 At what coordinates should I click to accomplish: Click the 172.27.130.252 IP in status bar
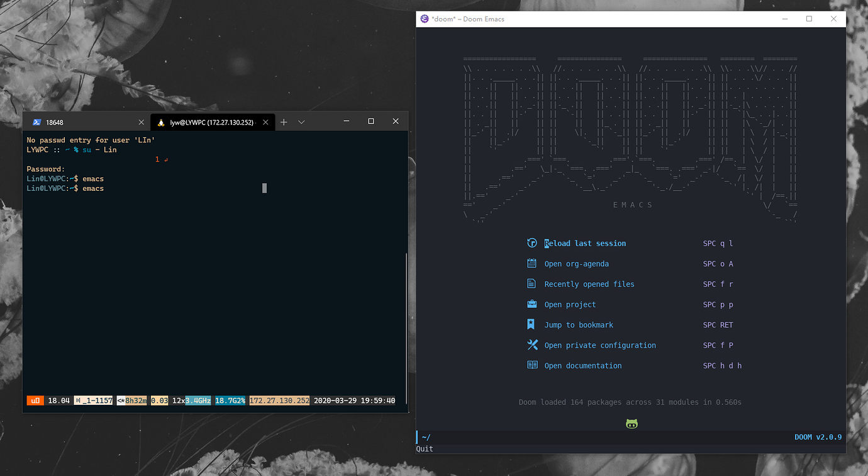coord(279,400)
